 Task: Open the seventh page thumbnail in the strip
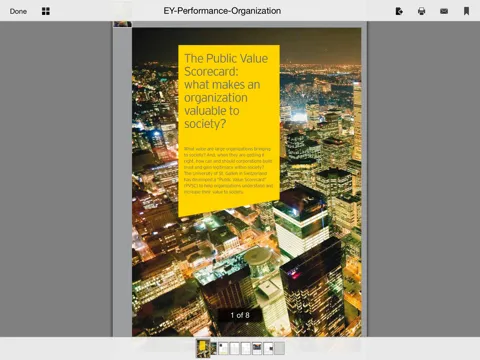[x=268, y=348]
